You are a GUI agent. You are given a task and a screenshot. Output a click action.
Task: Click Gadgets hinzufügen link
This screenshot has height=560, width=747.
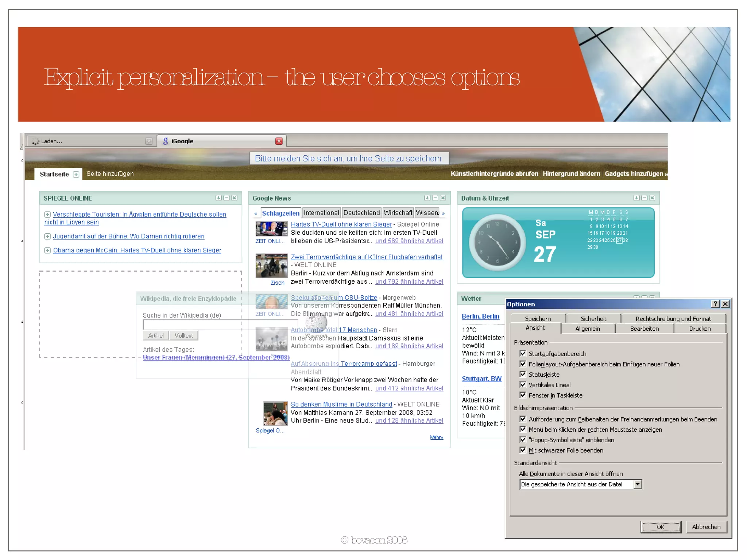pyautogui.click(x=636, y=174)
